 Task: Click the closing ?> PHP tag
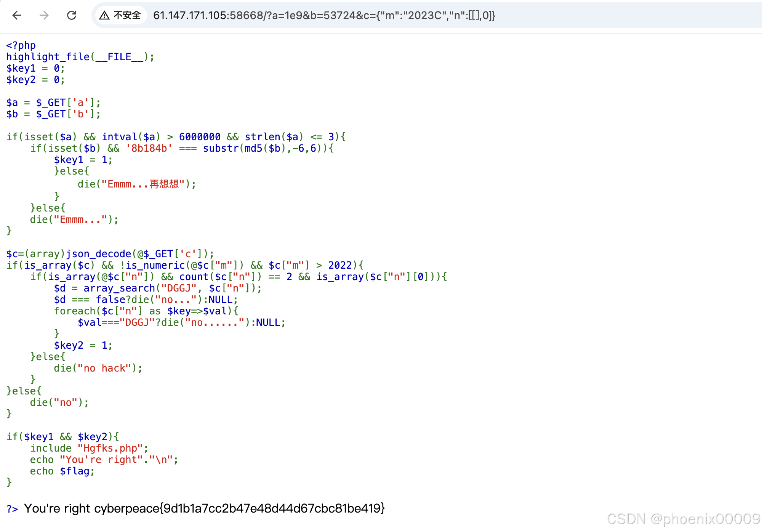point(12,509)
